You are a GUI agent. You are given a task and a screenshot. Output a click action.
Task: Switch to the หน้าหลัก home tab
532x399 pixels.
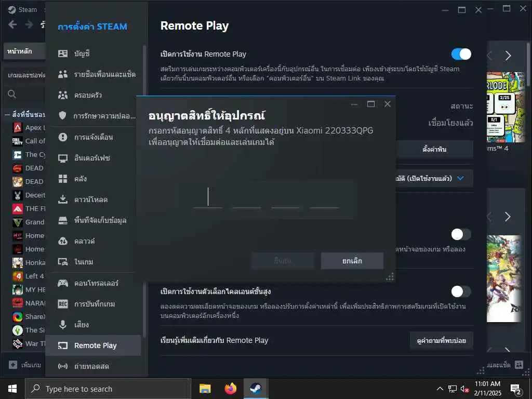(x=24, y=51)
